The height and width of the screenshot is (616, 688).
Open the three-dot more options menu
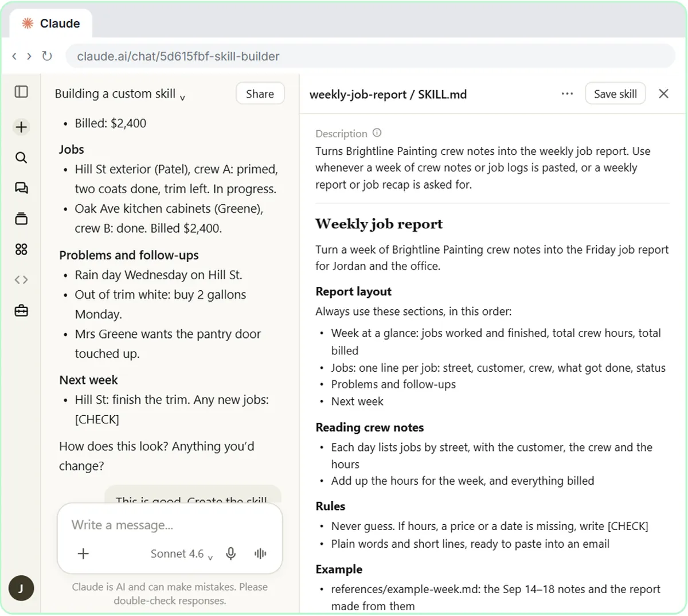tap(567, 93)
